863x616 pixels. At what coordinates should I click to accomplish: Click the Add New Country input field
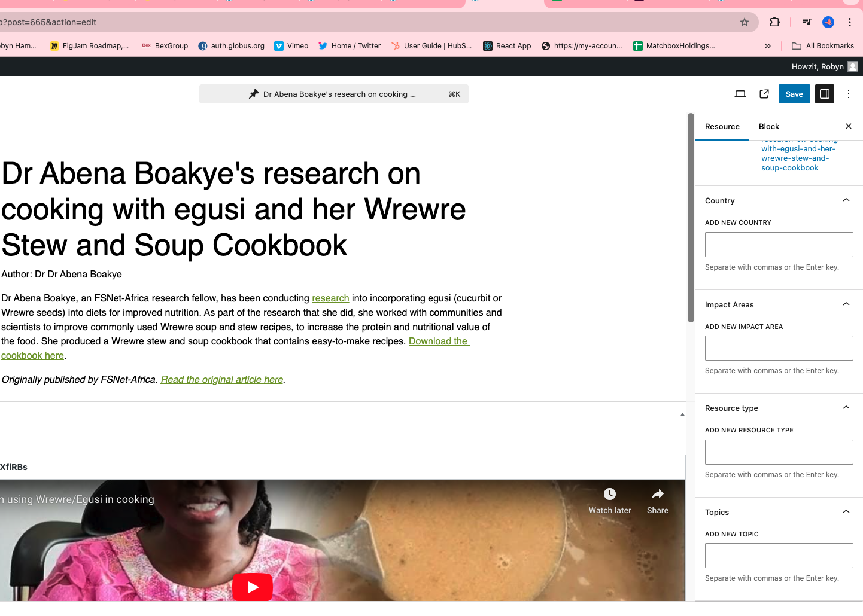(x=779, y=245)
